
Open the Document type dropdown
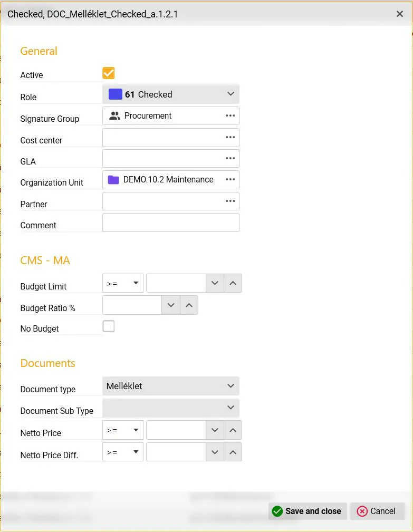(x=171, y=386)
